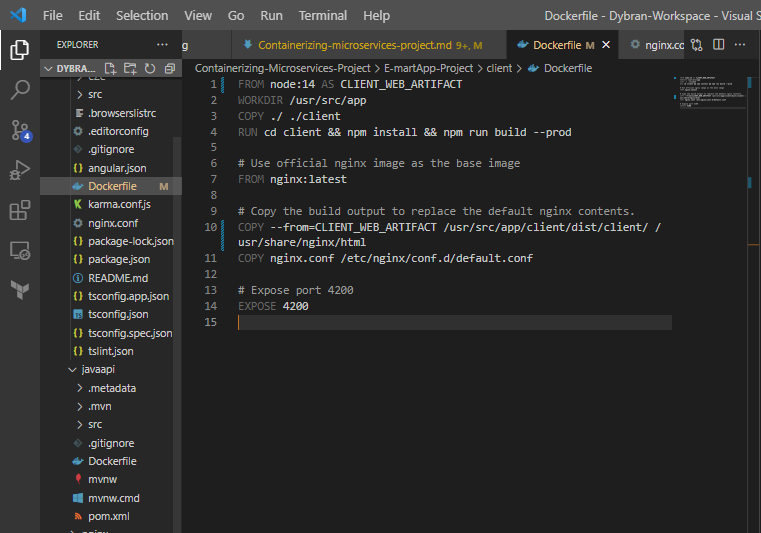Split the editor to the right
The height and width of the screenshot is (533, 761).
pyautogui.click(x=719, y=45)
